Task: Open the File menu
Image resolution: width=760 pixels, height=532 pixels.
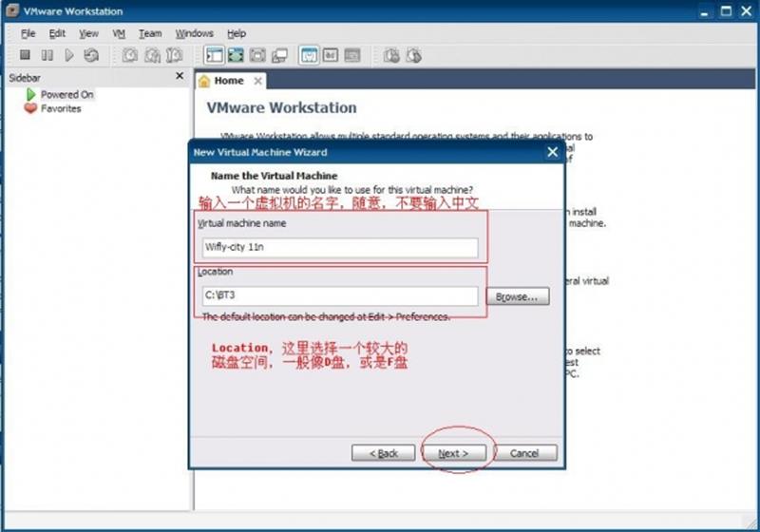Action: (x=28, y=33)
